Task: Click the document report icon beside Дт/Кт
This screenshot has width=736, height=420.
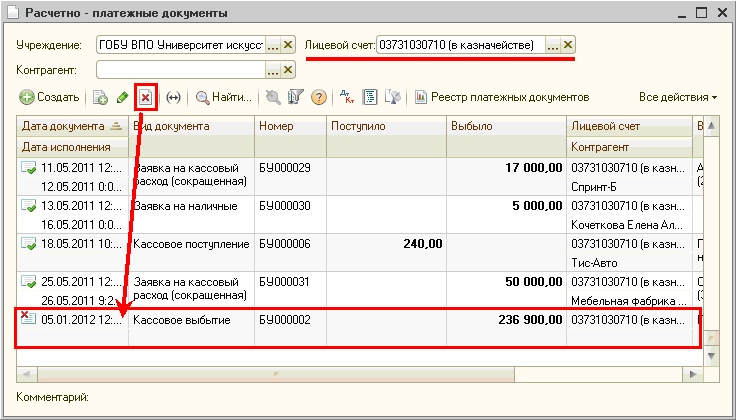Action: pyautogui.click(x=370, y=97)
